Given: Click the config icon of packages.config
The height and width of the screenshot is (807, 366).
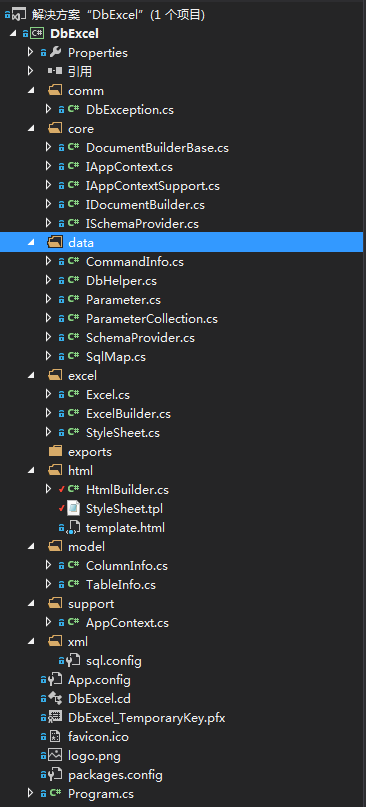Looking at the screenshot, I should (55, 775).
